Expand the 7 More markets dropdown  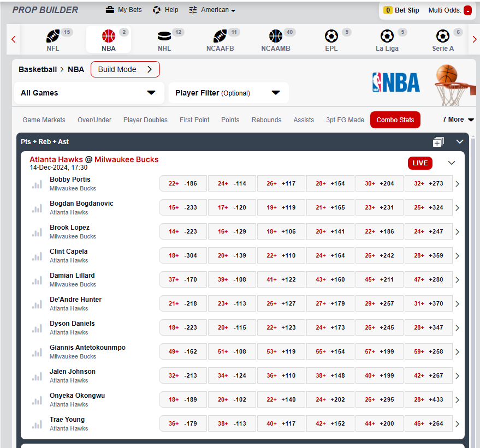[x=458, y=120]
